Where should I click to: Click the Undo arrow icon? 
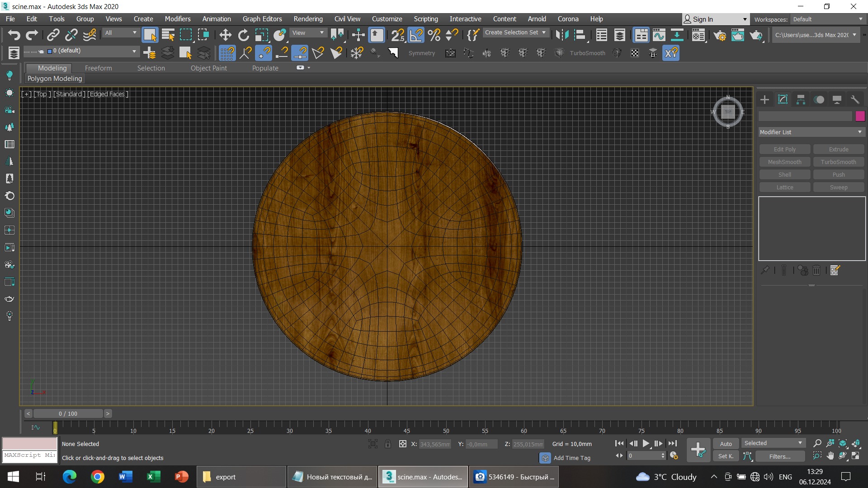[x=14, y=35]
